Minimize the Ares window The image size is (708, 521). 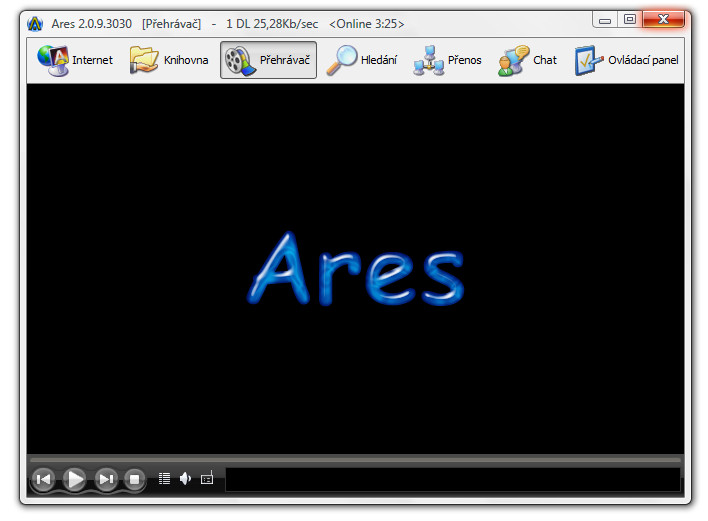[x=605, y=20]
